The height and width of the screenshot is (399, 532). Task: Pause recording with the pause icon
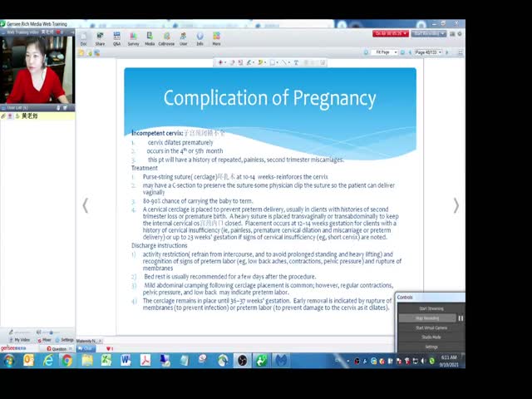point(461,318)
